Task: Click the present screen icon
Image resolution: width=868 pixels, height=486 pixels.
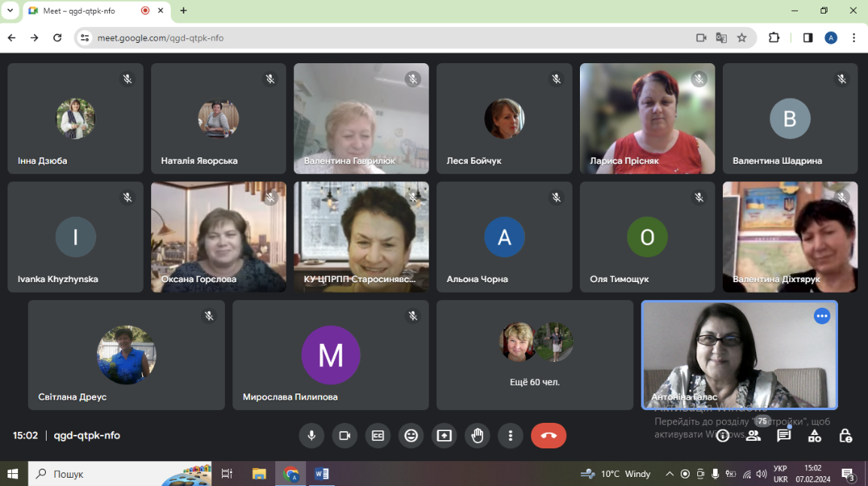Action: click(x=444, y=436)
